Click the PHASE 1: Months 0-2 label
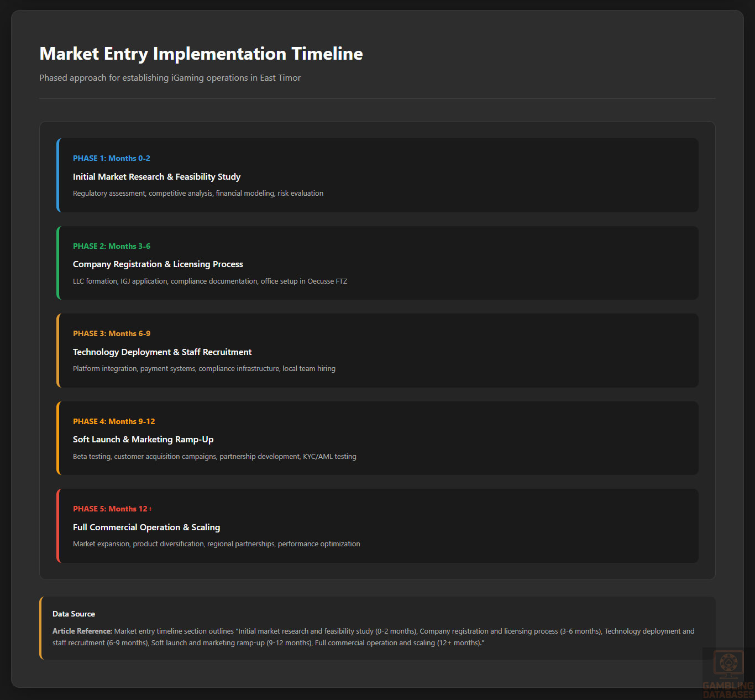This screenshot has width=755, height=700. click(111, 158)
